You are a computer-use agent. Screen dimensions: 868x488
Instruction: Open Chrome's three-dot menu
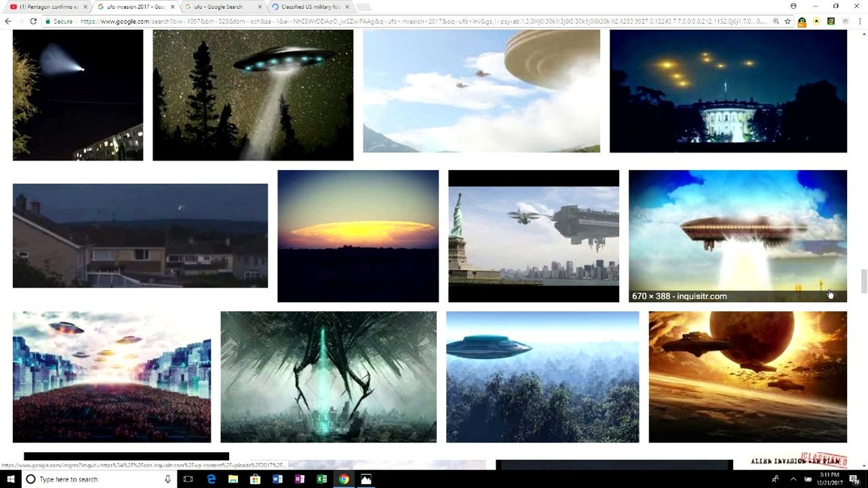coord(860,22)
